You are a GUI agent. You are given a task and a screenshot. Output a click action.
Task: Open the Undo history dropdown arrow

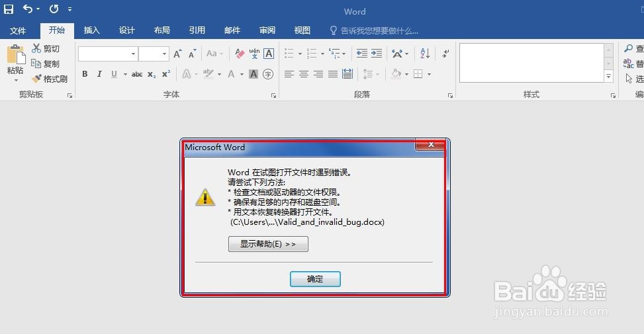(38, 9)
